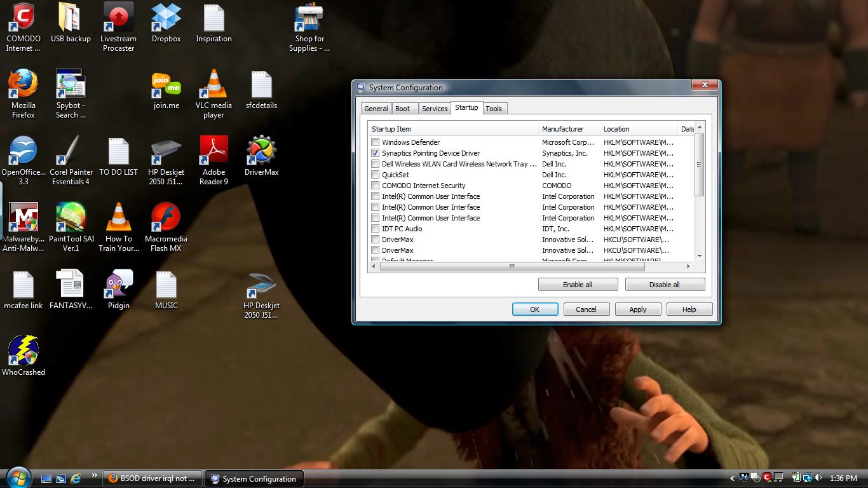Open Help in System Configuration
Viewport: 868px width, 488px height.
click(689, 309)
